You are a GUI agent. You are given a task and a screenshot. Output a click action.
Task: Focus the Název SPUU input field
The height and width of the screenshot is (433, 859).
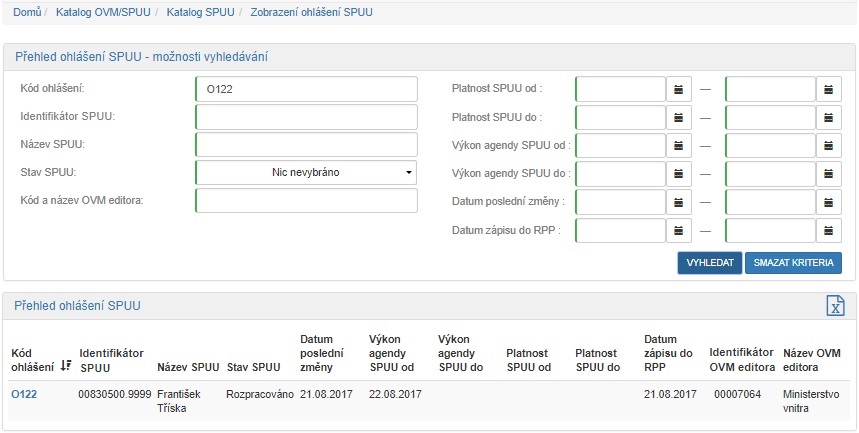306,145
